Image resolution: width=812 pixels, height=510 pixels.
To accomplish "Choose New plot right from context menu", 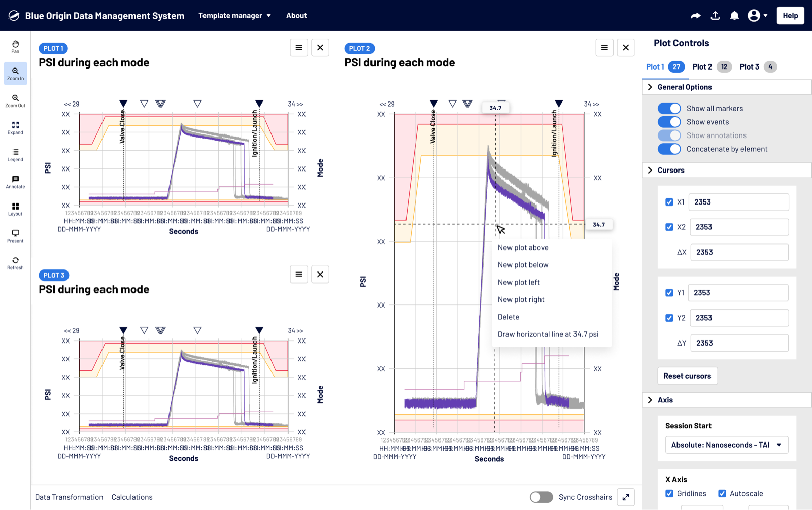I will (521, 299).
